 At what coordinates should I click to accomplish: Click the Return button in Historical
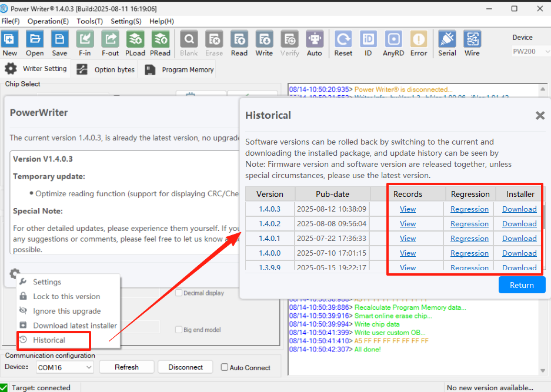522,285
